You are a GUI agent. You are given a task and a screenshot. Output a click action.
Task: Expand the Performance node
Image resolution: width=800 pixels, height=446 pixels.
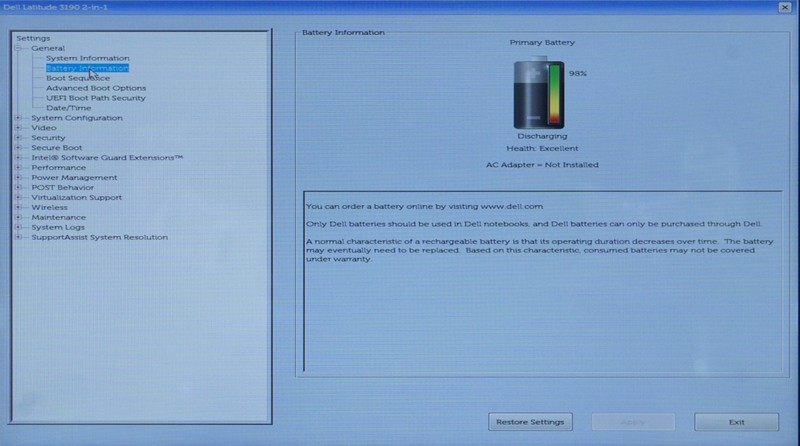click(x=18, y=167)
